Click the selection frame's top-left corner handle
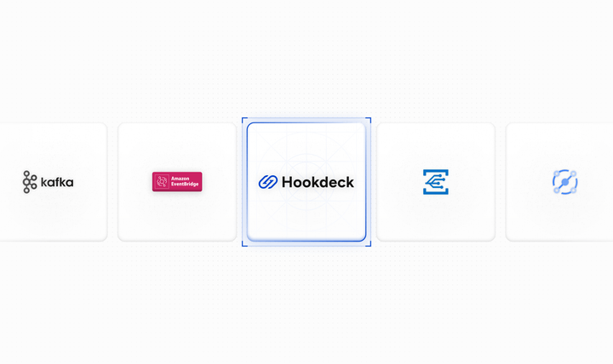The height and width of the screenshot is (364, 613). 243,118
